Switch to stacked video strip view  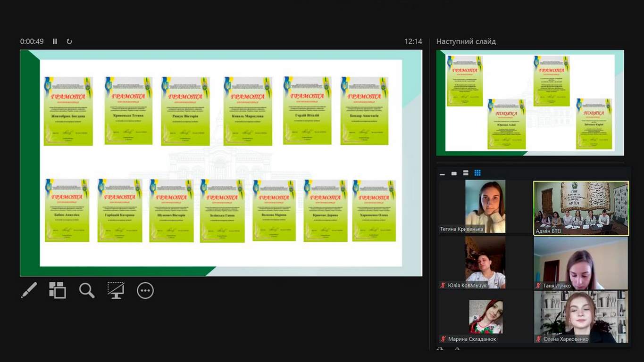coord(466,173)
